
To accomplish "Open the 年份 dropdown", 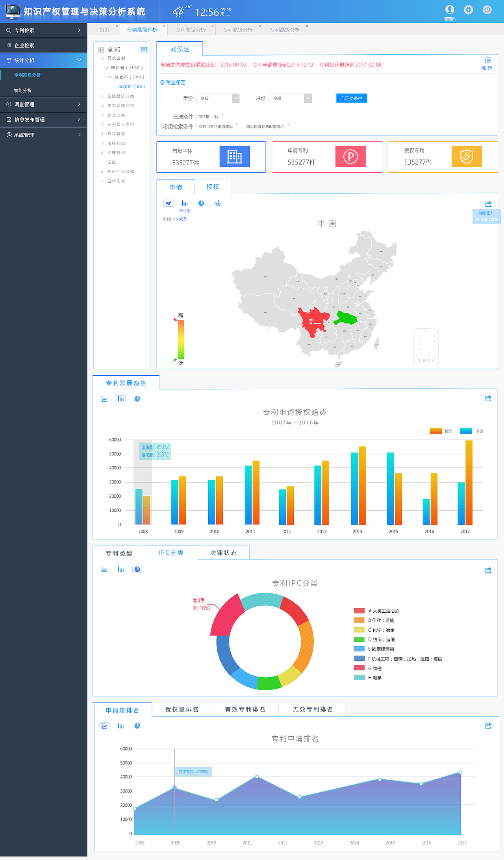I will (219, 98).
